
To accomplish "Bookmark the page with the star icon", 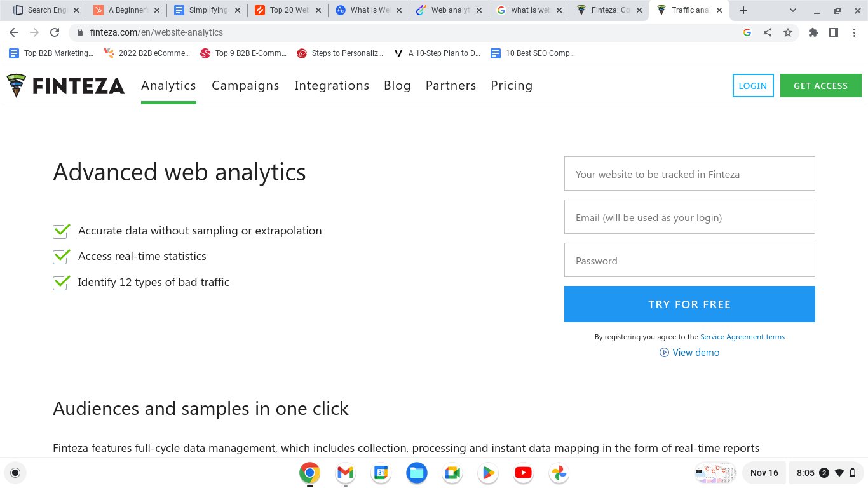I will click(x=788, y=32).
